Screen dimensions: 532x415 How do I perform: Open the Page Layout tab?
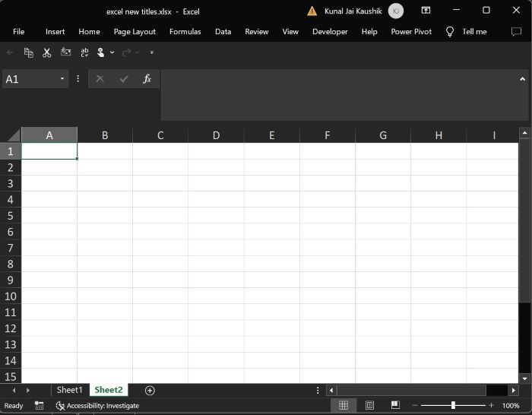coord(135,32)
